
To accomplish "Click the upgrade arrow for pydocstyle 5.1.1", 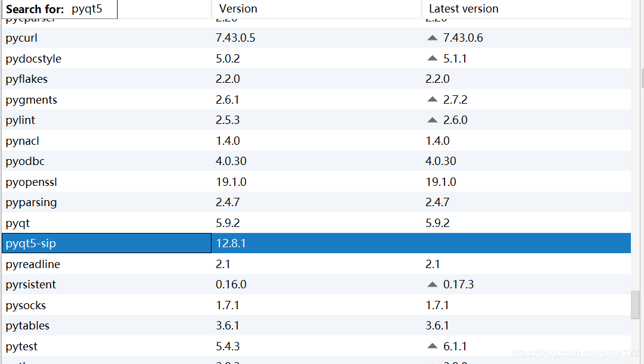I will 432,58.
